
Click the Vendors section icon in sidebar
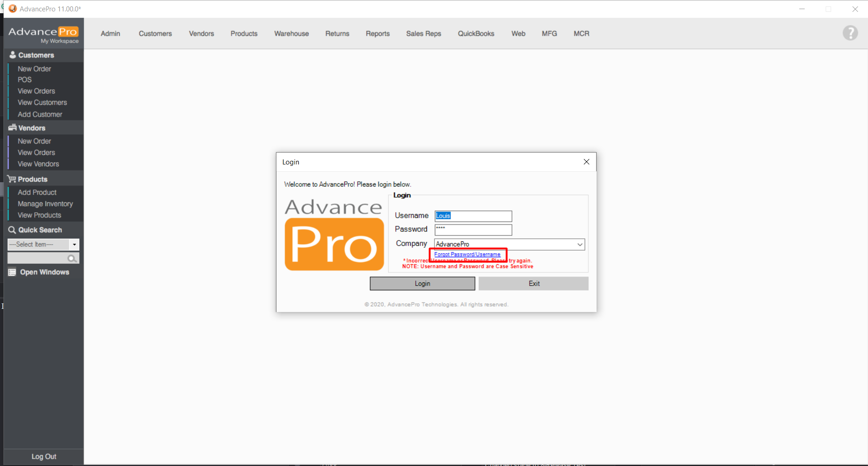tap(12, 128)
